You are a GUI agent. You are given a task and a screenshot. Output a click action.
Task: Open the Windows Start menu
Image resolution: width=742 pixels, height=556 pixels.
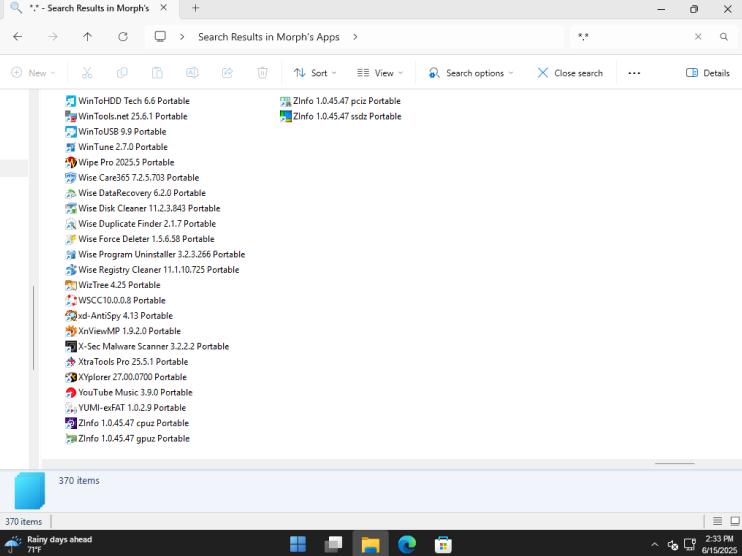point(298,544)
